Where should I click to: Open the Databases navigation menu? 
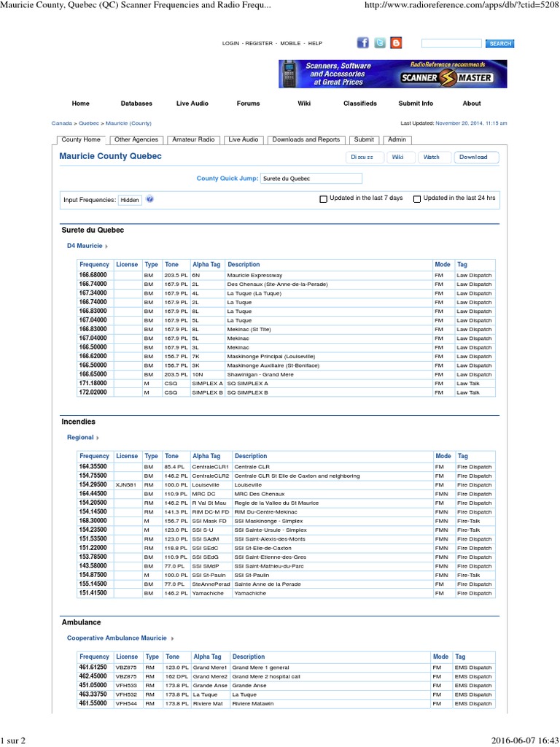tap(136, 104)
